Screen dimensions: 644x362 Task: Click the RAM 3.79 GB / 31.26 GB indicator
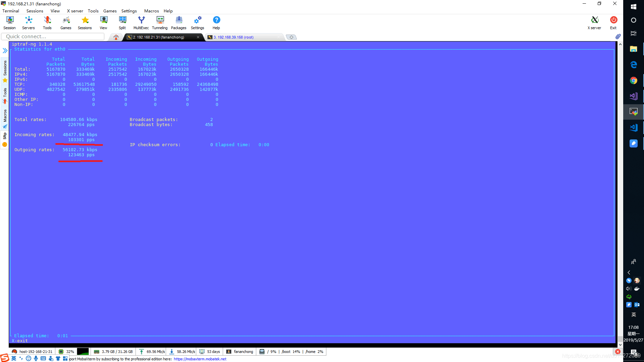click(x=113, y=352)
